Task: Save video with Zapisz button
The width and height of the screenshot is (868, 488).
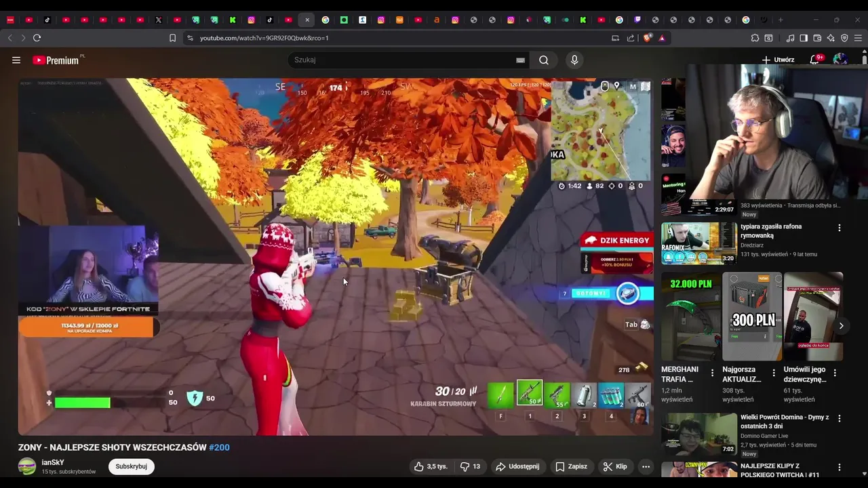Action: point(572,466)
